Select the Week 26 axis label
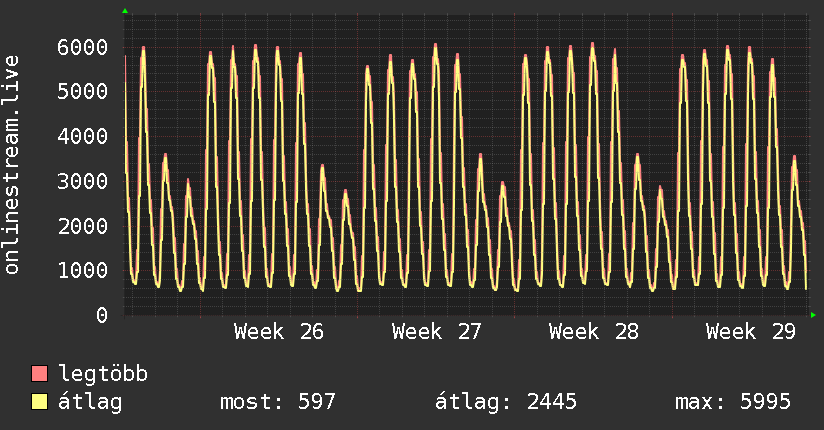 coord(279,332)
